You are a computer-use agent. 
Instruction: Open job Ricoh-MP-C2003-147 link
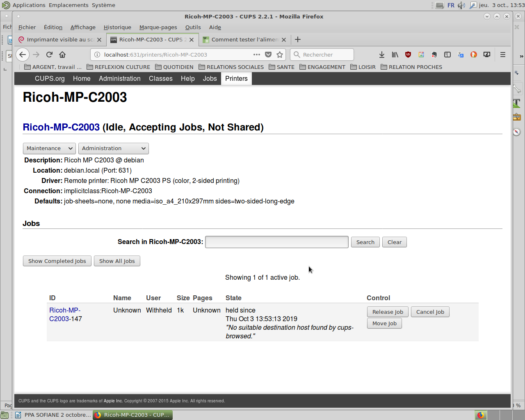(x=65, y=315)
